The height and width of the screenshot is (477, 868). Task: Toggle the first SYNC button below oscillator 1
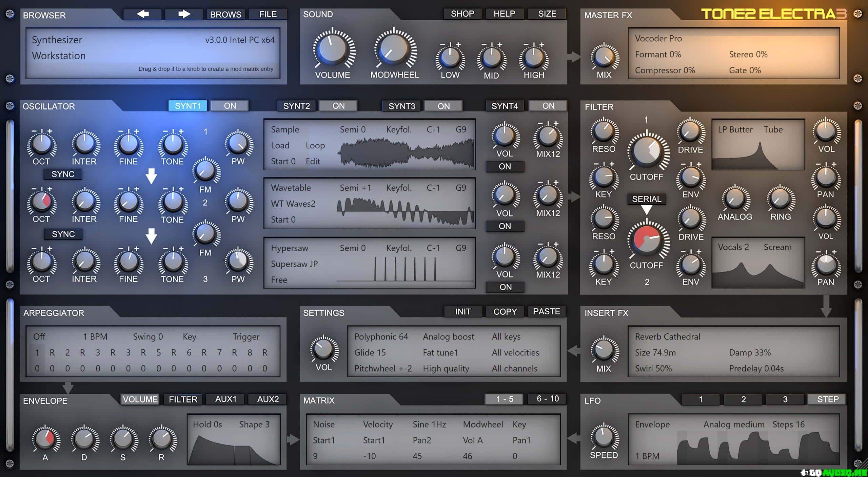(x=63, y=174)
